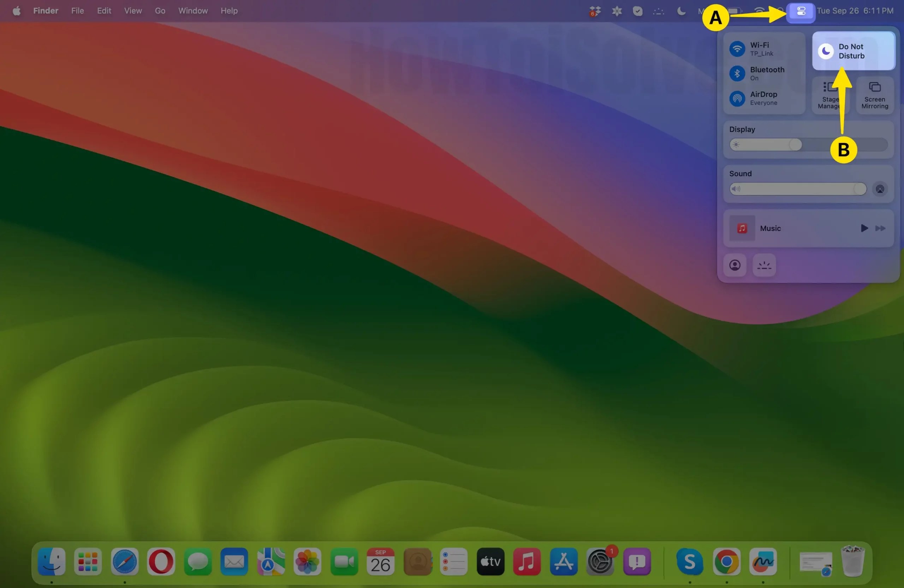Viewport: 904px width, 588px height.
Task: Open Stage Manager controls
Action: pos(830,95)
